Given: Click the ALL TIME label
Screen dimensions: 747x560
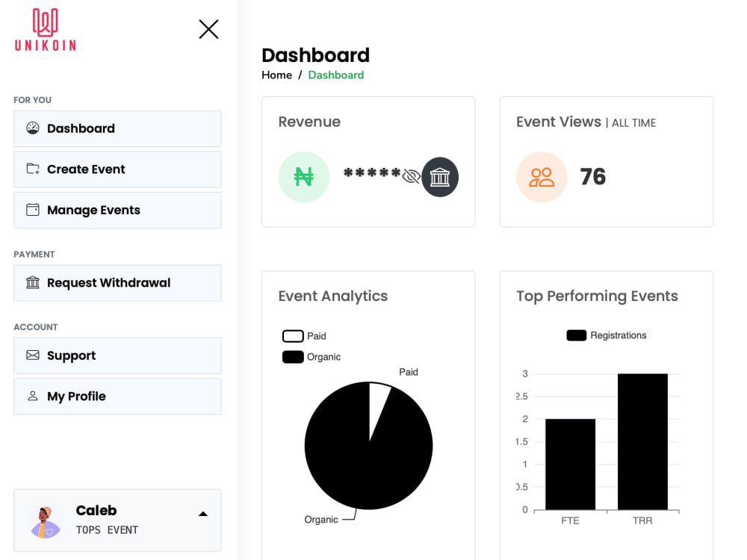Looking at the screenshot, I should pos(633,123).
